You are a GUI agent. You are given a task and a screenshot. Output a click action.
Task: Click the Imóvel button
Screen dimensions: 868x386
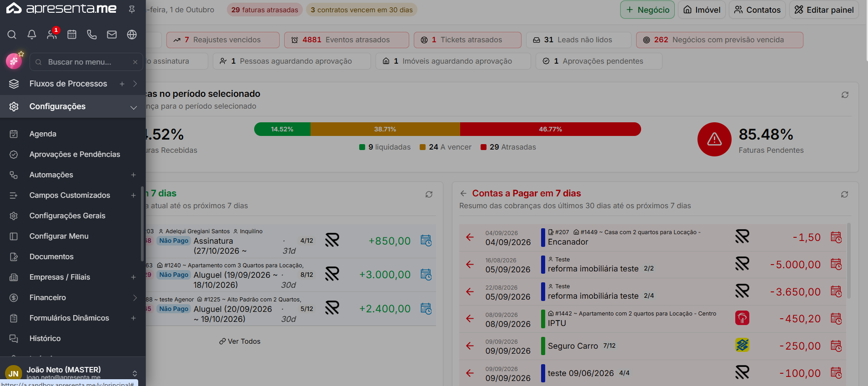pos(702,10)
